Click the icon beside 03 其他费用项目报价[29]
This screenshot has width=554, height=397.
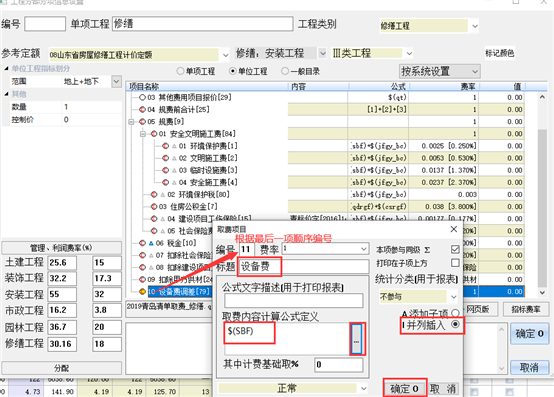point(142,97)
